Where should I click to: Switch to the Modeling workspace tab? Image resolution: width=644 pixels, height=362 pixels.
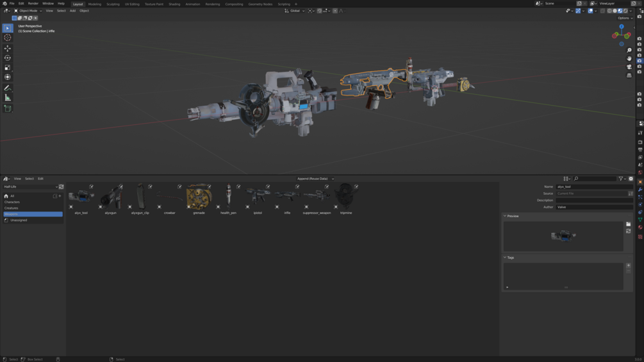(x=94, y=4)
